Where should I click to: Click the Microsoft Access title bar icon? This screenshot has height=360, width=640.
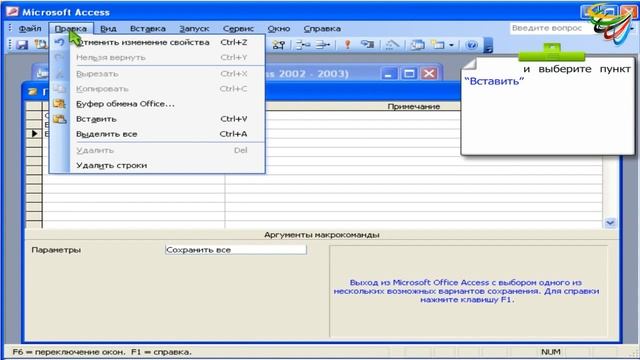pyautogui.click(x=12, y=11)
